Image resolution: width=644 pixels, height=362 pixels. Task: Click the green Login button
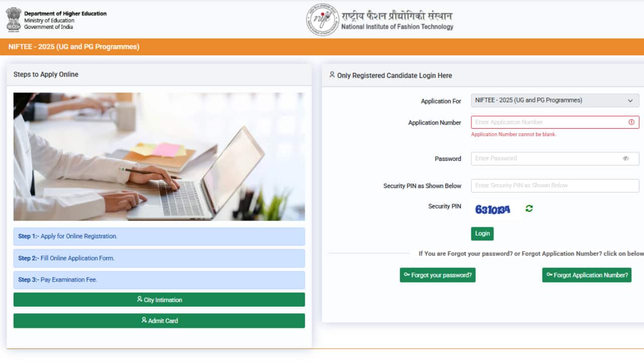[482, 234]
